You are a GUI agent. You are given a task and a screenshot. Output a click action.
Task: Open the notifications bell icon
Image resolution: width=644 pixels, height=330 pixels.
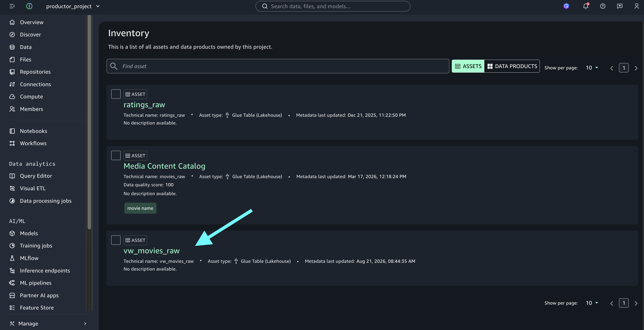585,6
